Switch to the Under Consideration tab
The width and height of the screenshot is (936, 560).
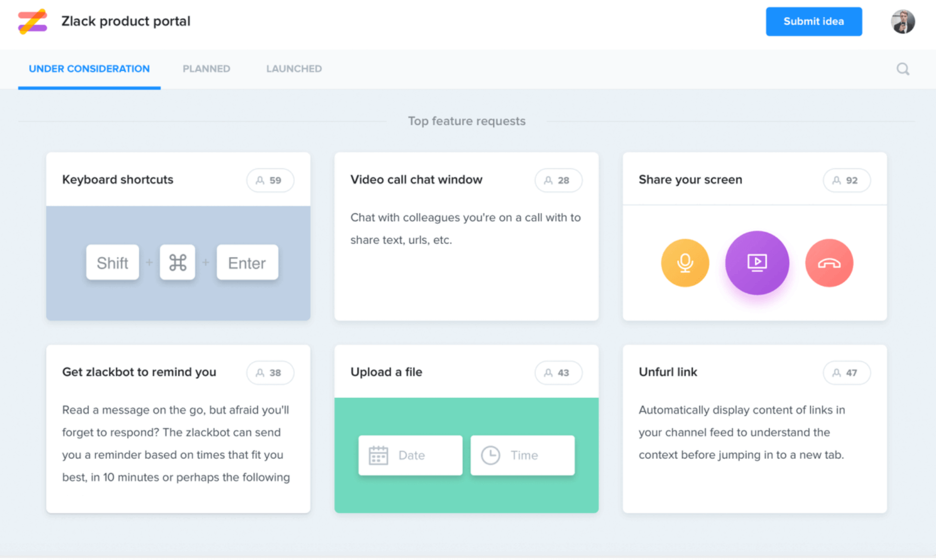click(89, 69)
